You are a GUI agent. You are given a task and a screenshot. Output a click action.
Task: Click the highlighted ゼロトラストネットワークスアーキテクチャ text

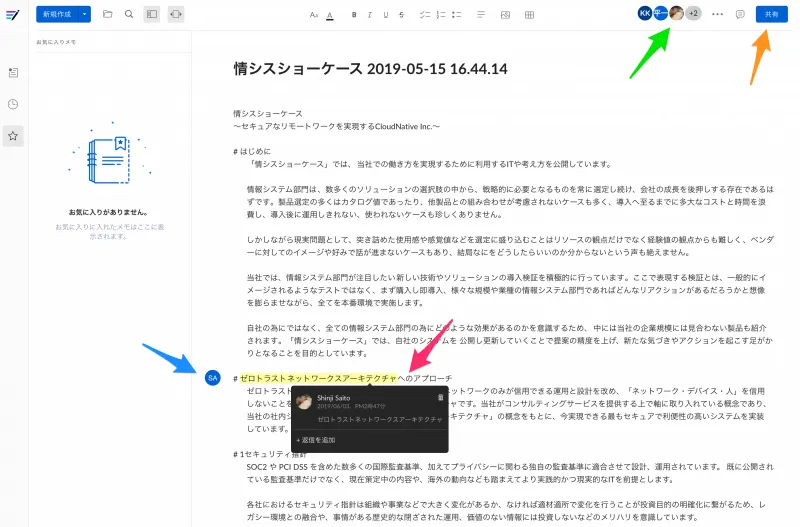318,378
